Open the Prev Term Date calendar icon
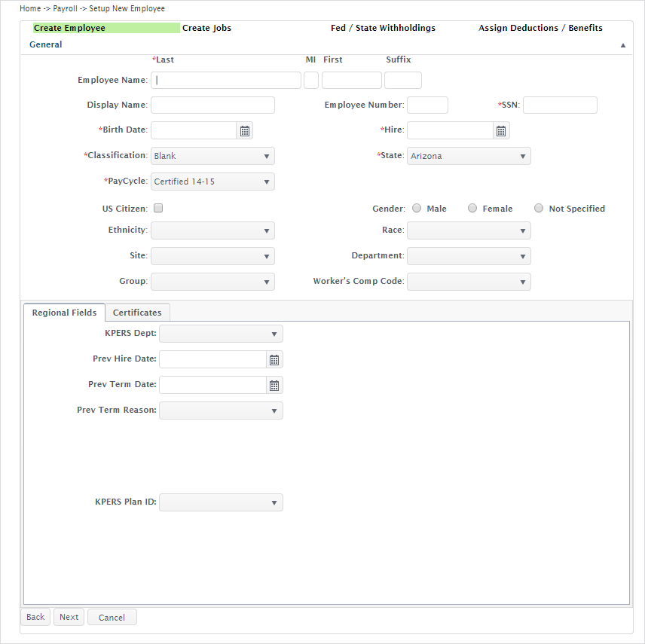Screen dimensions: 645x644 click(274, 386)
